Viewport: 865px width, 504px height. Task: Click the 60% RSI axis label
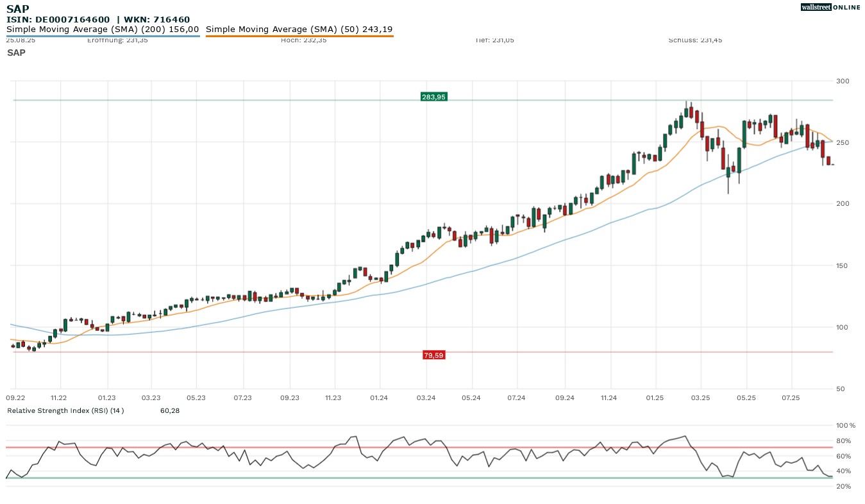[845, 456]
